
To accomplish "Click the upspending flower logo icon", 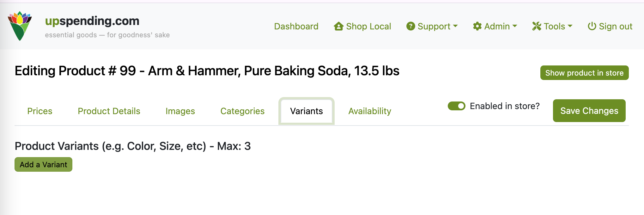I will [20, 26].
